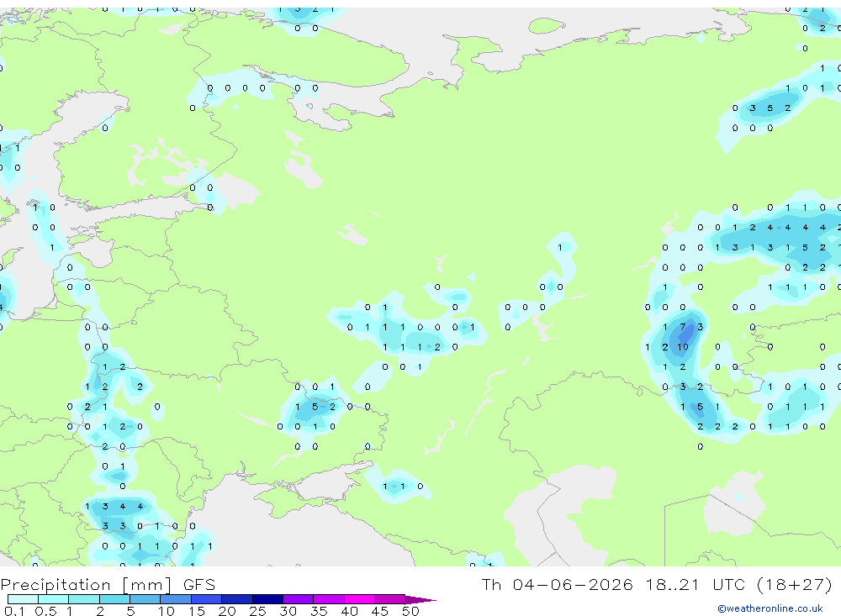
Task: Click the Aral Sea on the map
Action: coord(735,504)
